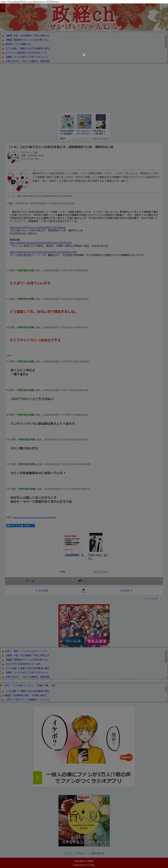Open the コメントを書く comment writing tab

click(31, 580)
